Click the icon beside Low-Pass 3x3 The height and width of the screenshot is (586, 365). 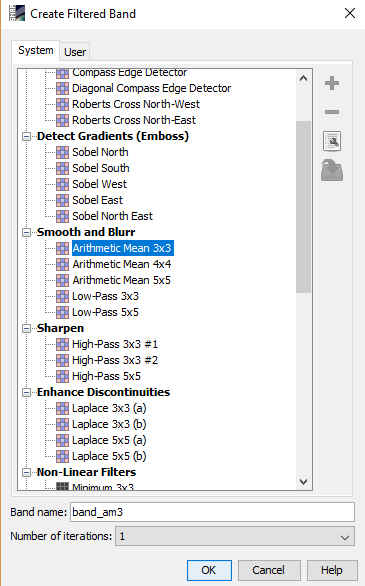point(62,296)
